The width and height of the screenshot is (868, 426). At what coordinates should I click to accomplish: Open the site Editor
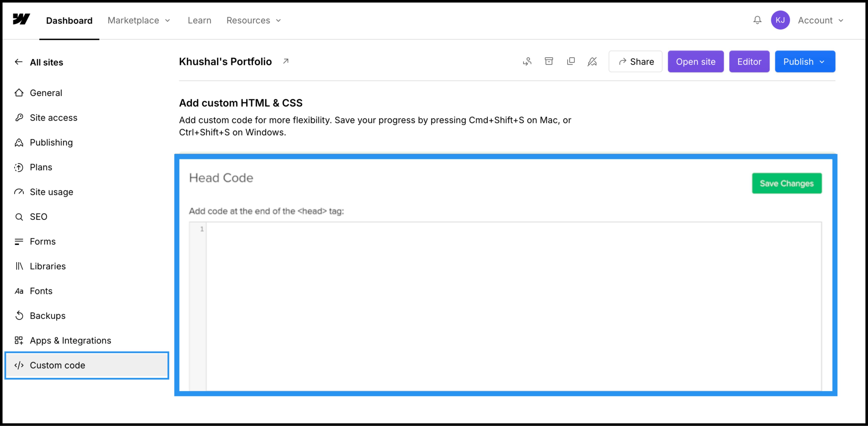coord(749,61)
